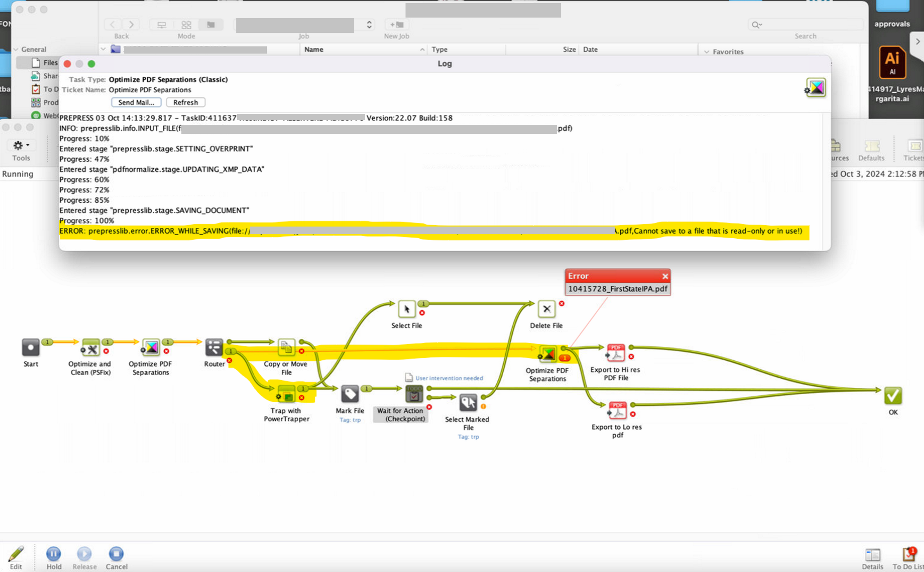Click the Refresh button in the Log window
This screenshot has height=572, width=924.
point(185,102)
